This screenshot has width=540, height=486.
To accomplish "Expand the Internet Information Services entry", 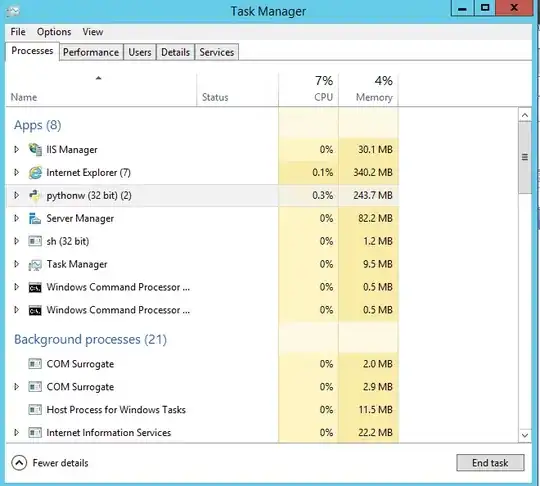I will [x=16, y=433].
